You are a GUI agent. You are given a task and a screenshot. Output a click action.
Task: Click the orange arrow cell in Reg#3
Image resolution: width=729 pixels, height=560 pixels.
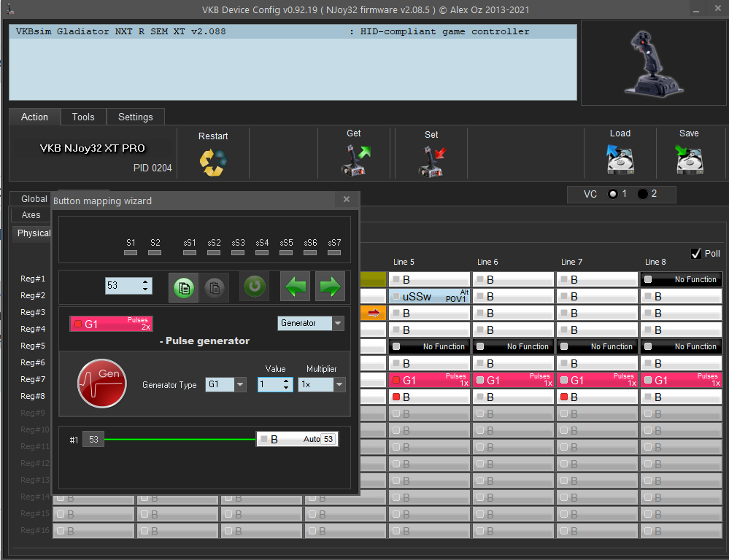click(x=374, y=314)
